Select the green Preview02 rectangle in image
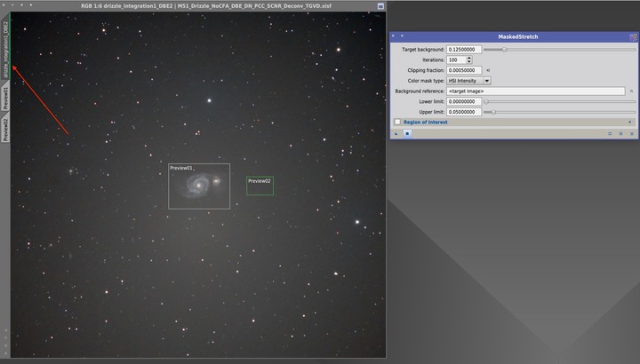The height and width of the screenshot is (364, 640). (x=260, y=186)
